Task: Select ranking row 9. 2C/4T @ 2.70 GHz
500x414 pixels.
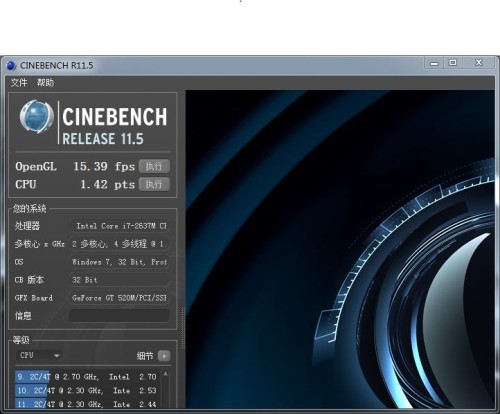Action: coord(87,377)
